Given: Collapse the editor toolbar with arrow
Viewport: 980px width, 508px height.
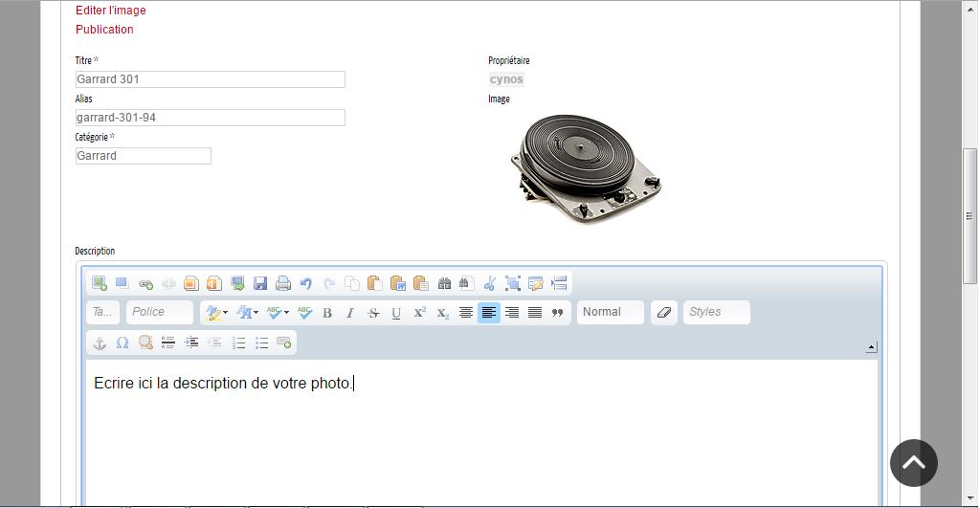Looking at the screenshot, I should 871,347.
